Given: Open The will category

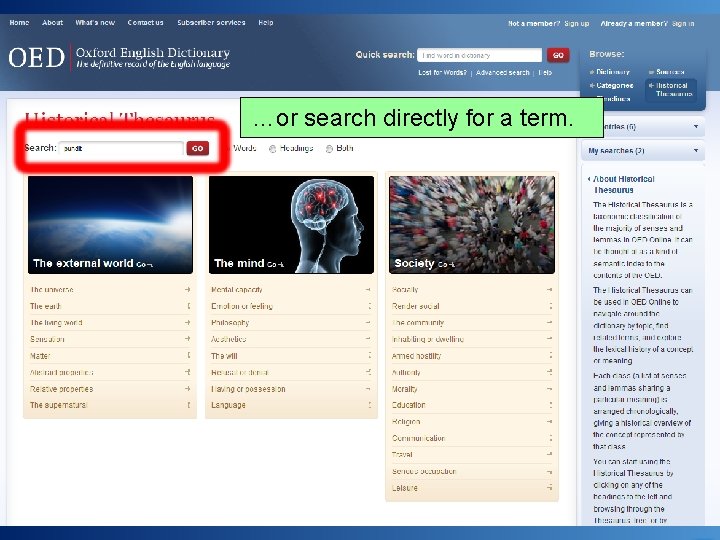Looking at the screenshot, I should 224,356.
